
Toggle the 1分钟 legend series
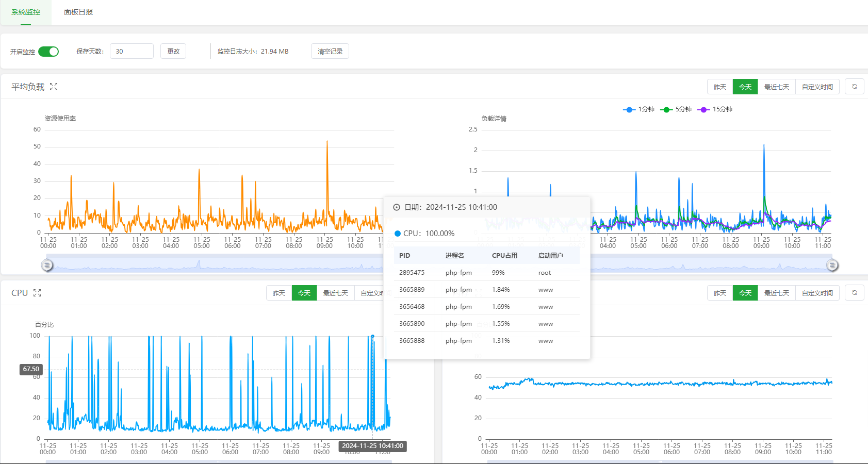(x=638, y=109)
